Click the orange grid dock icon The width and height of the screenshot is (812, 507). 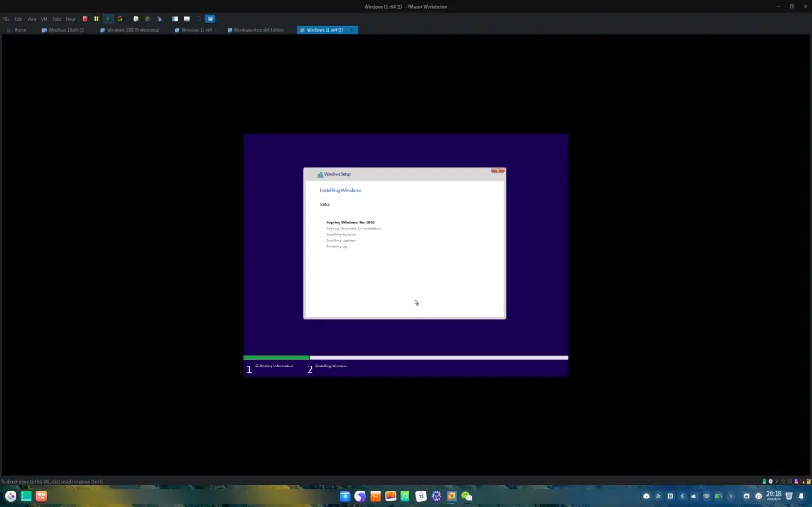41,496
